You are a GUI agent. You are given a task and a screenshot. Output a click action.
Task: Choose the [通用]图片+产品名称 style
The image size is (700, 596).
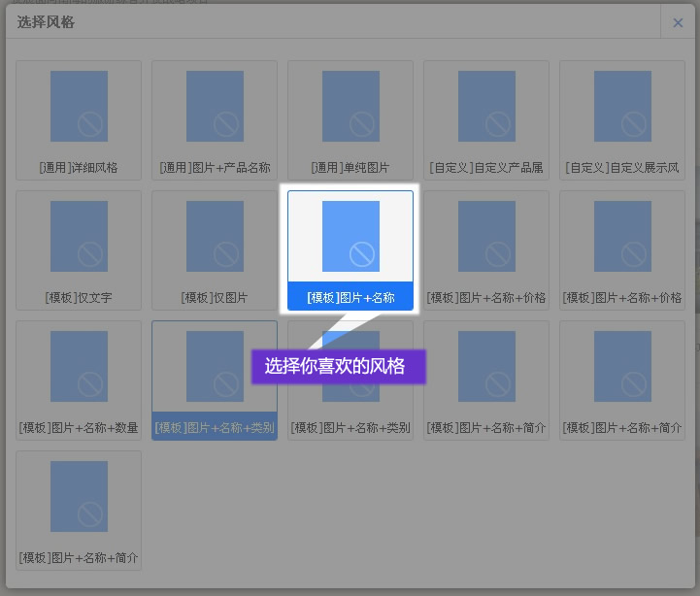click(x=215, y=119)
